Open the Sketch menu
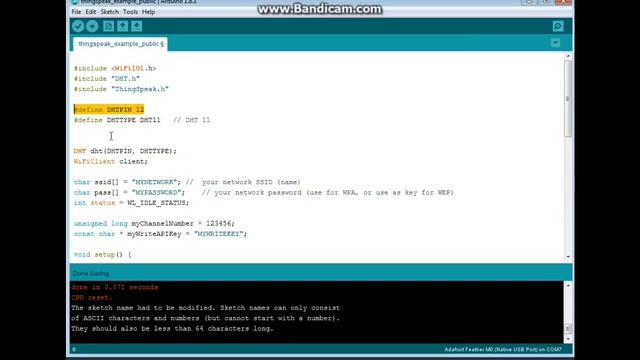The height and width of the screenshot is (360, 640). pyautogui.click(x=109, y=12)
